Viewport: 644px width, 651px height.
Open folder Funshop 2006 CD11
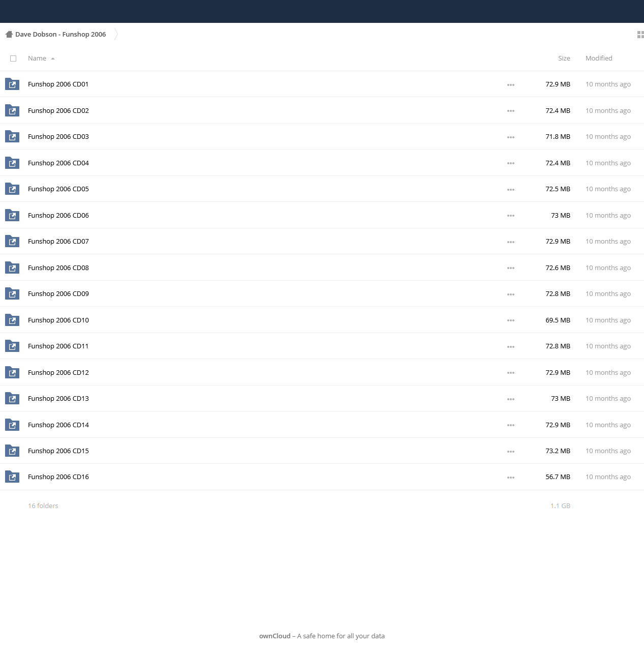pos(58,346)
